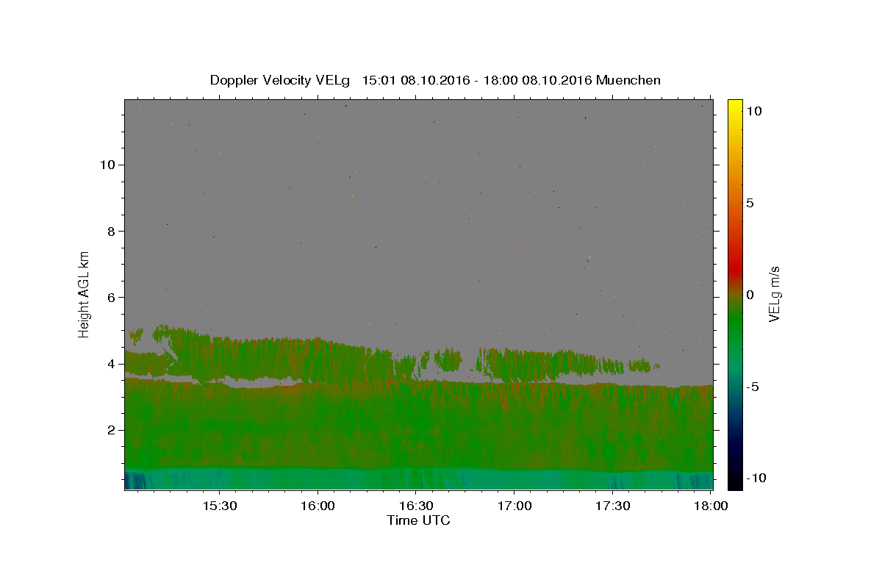Screen dimensions: 882x588
Task: Select the 18:00 time axis label
Action: pyautogui.click(x=711, y=506)
